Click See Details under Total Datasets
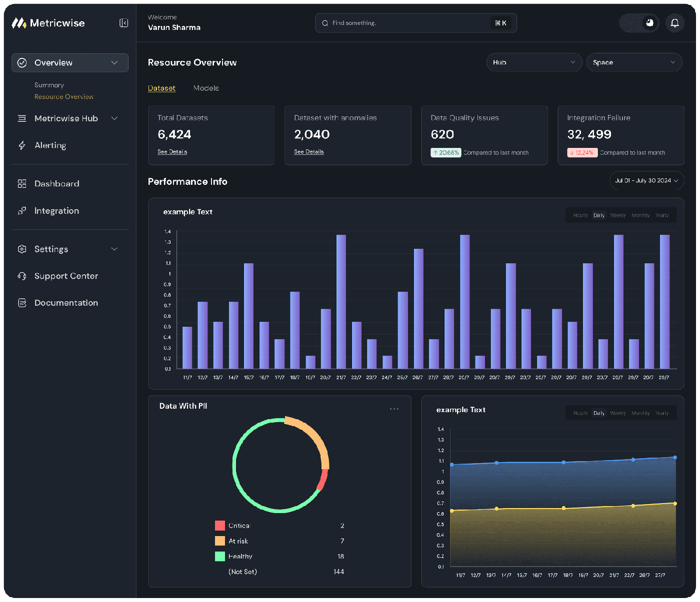 click(x=172, y=152)
